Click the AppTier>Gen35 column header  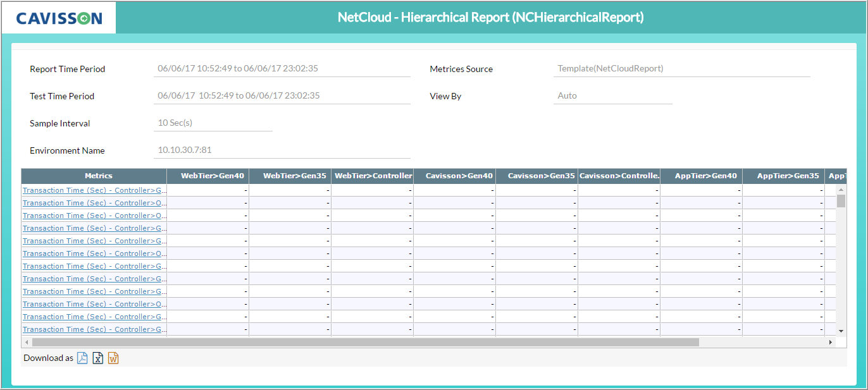point(784,176)
